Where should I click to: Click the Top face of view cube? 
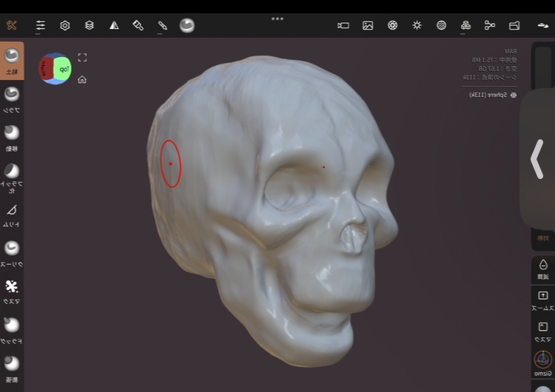[x=64, y=70]
